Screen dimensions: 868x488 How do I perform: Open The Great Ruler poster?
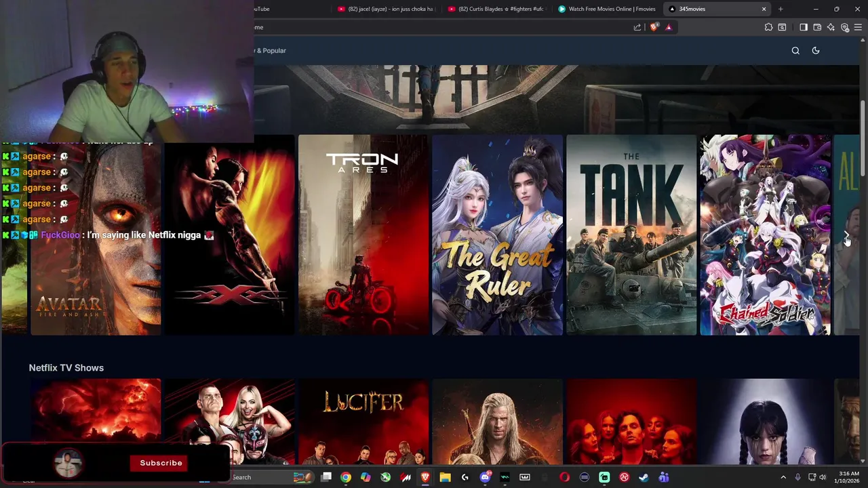(x=497, y=235)
